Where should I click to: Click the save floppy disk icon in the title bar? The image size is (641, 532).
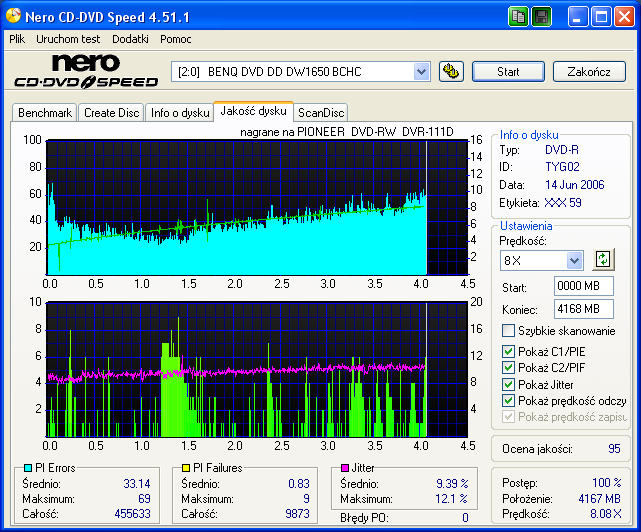click(x=542, y=17)
